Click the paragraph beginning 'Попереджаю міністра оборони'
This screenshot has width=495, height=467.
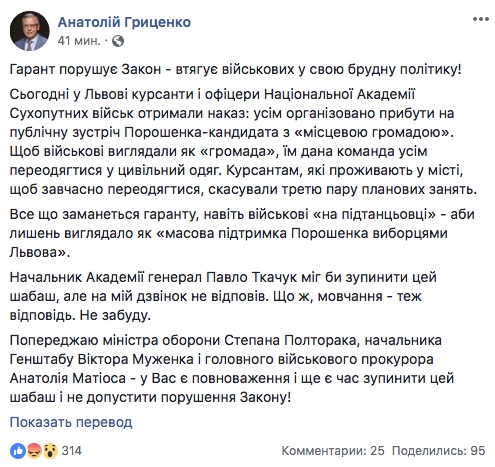[x=232, y=369]
